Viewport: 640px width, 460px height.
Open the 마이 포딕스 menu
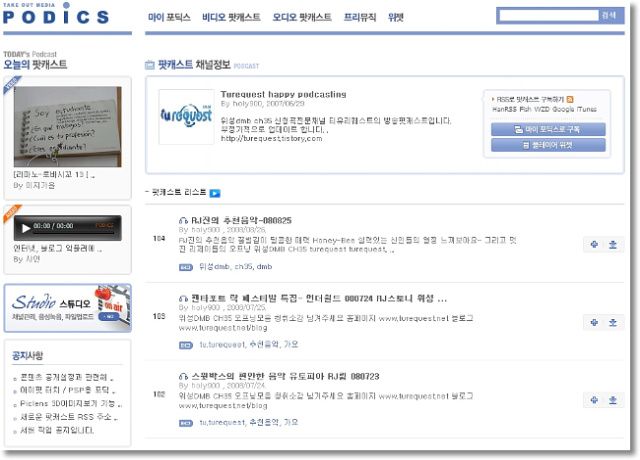169,17
